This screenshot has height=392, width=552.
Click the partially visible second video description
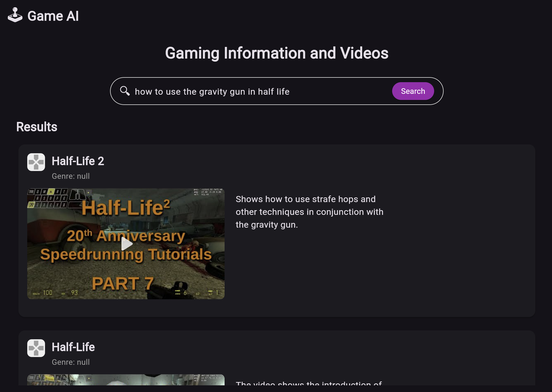309,383
